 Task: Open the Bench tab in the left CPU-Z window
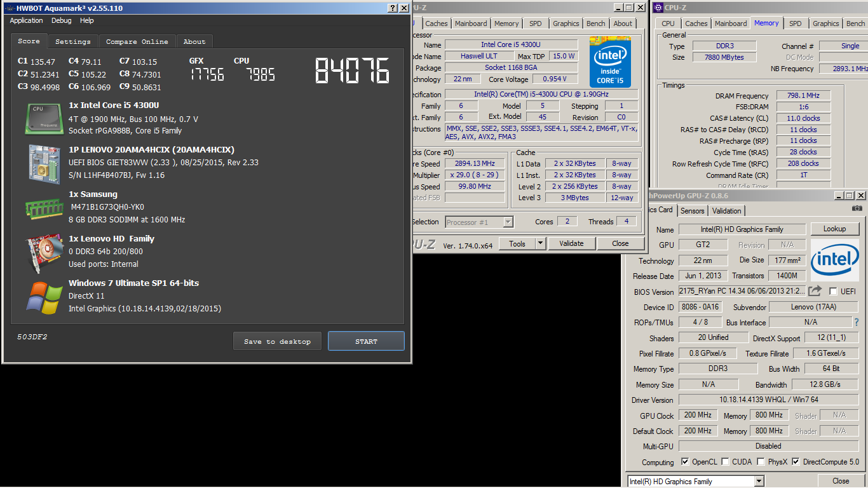point(596,24)
